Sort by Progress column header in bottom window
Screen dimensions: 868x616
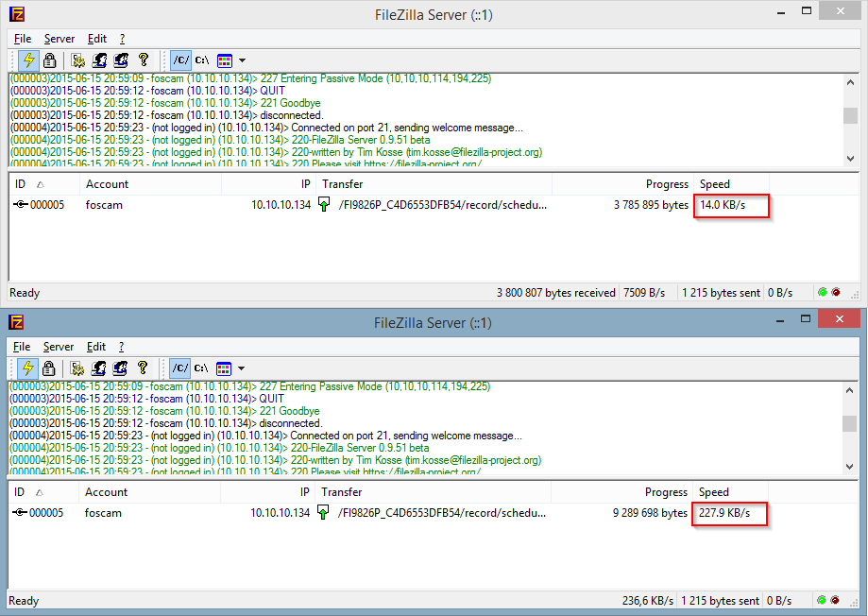coord(622,492)
